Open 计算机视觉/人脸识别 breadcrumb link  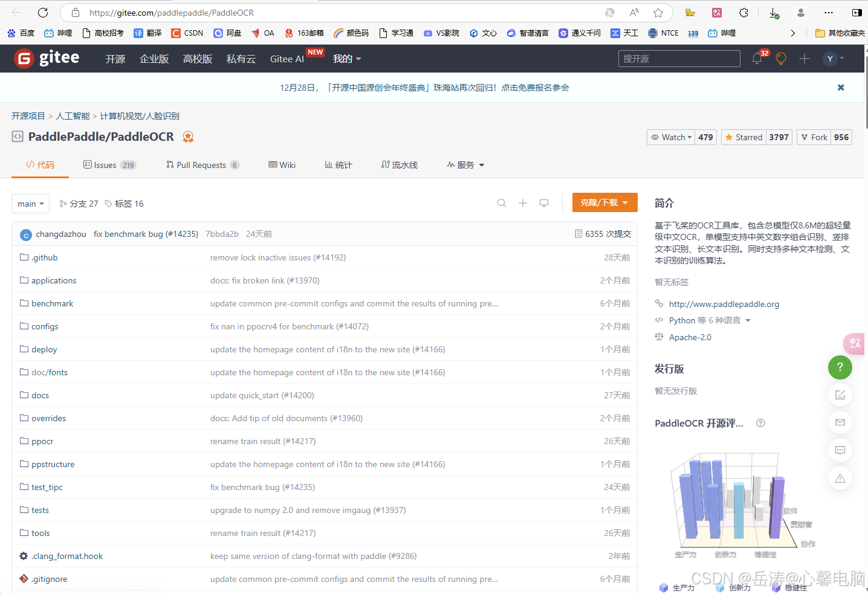pos(140,116)
